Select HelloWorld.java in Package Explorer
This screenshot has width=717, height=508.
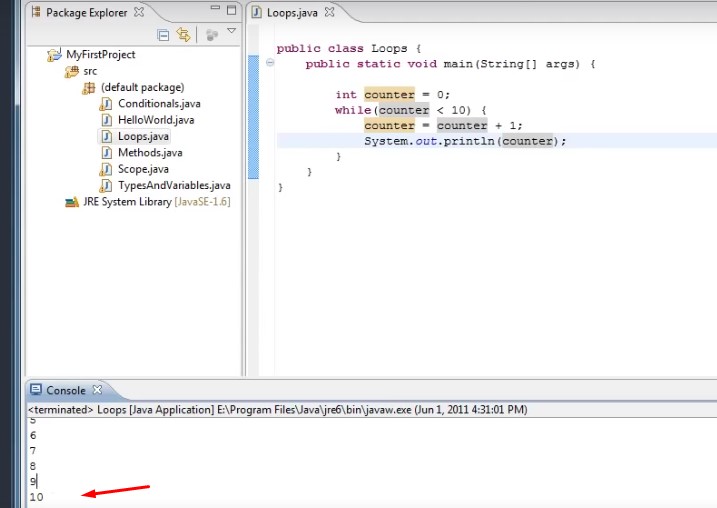(x=155, y=120)
